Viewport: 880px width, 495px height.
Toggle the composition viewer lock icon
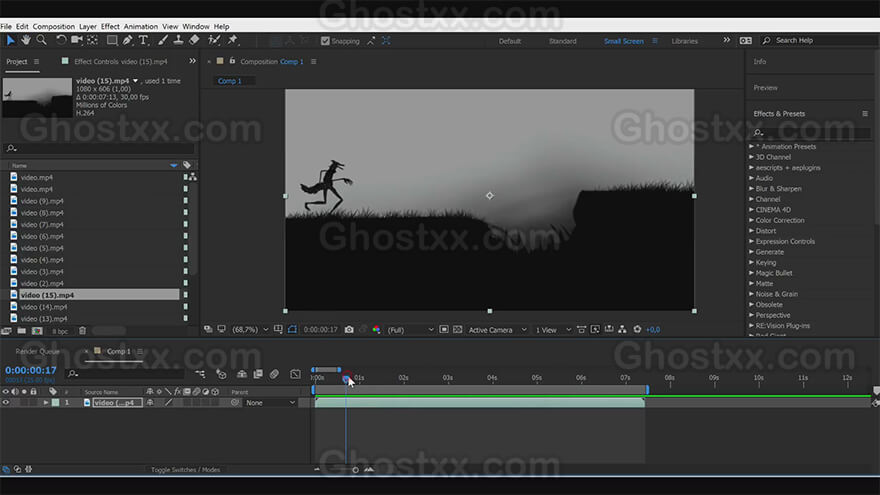pyautogui.click(x=232, y=61)
